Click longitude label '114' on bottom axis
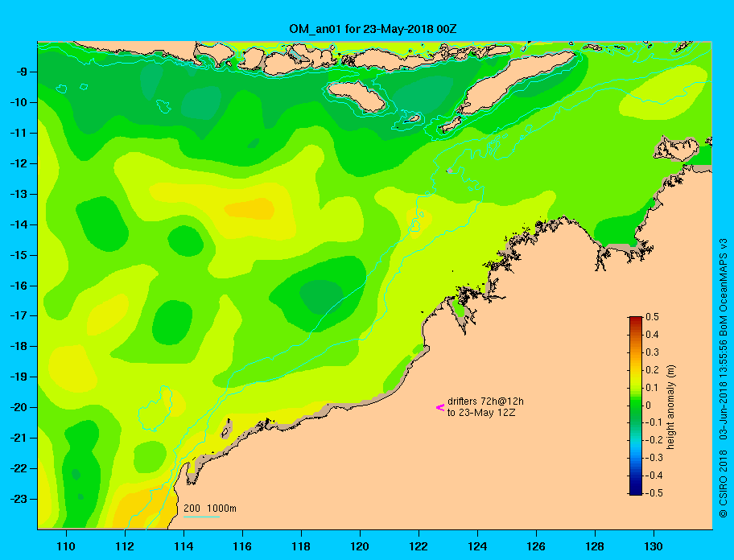734x560 pixels. pyautogui.click(x=183, y=546)
